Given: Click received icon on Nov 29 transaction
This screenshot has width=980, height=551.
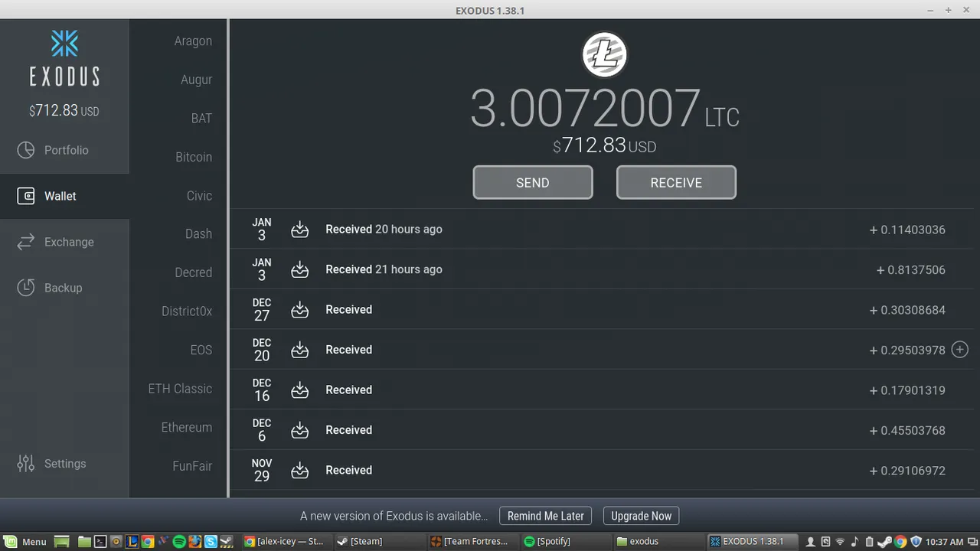Looking at the screenshot, I should (x=300, y=471).
